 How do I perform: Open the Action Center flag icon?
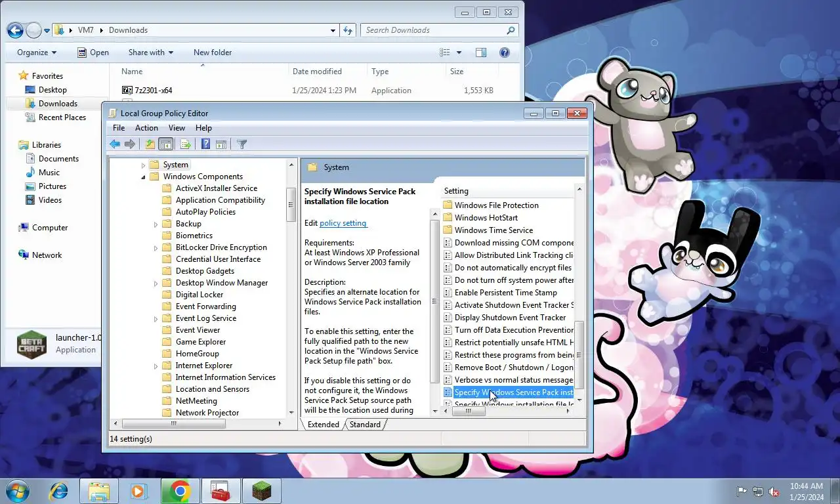pyautogui.click(x=742, y=492)
